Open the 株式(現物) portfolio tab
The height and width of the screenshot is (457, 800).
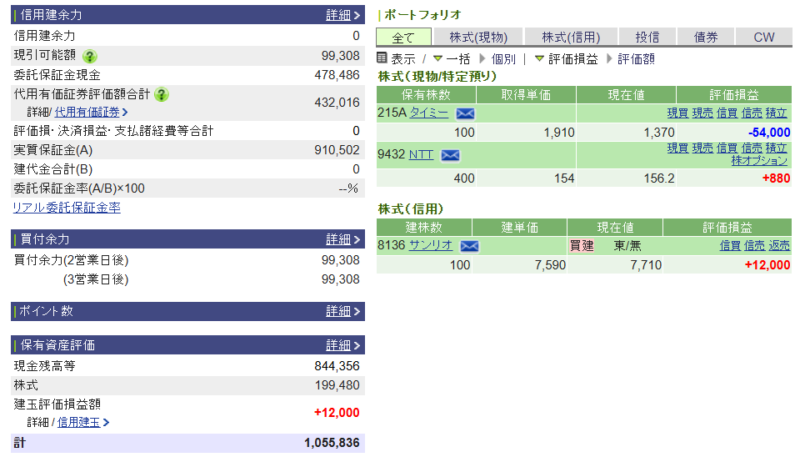(x=478, y=37)
